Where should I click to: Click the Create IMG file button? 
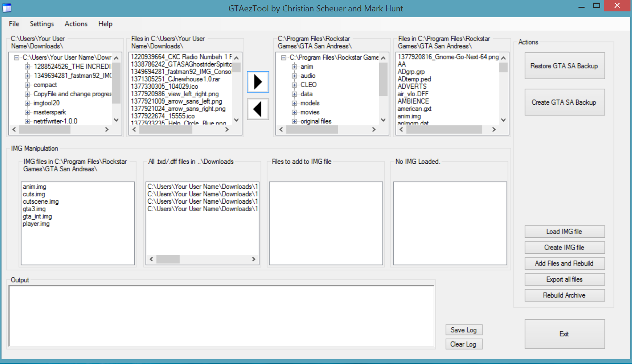[x=564, y=248]
